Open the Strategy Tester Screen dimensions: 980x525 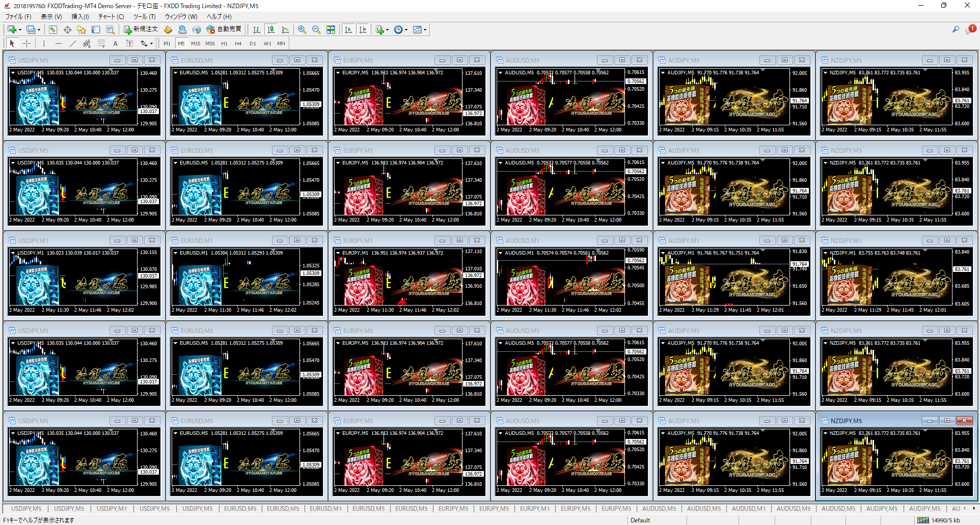coord(110,30)
